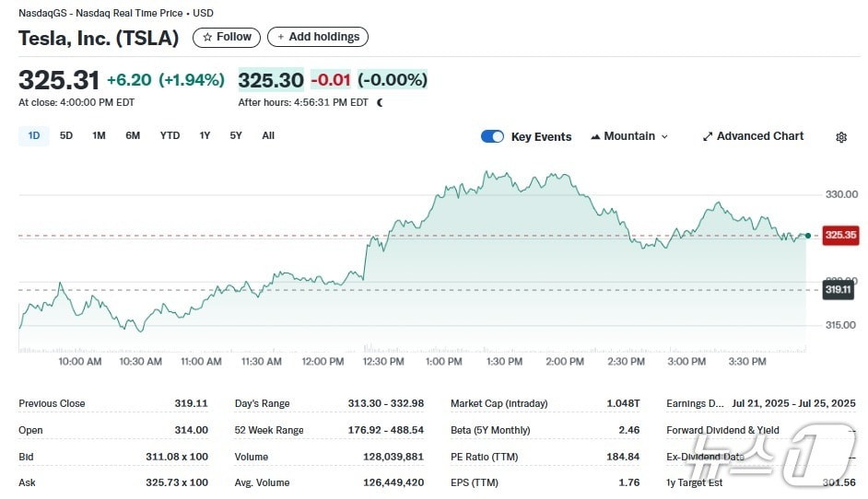Click the after-hours moon icon
This screenshot has height=499, width=868.
point(380,102)
